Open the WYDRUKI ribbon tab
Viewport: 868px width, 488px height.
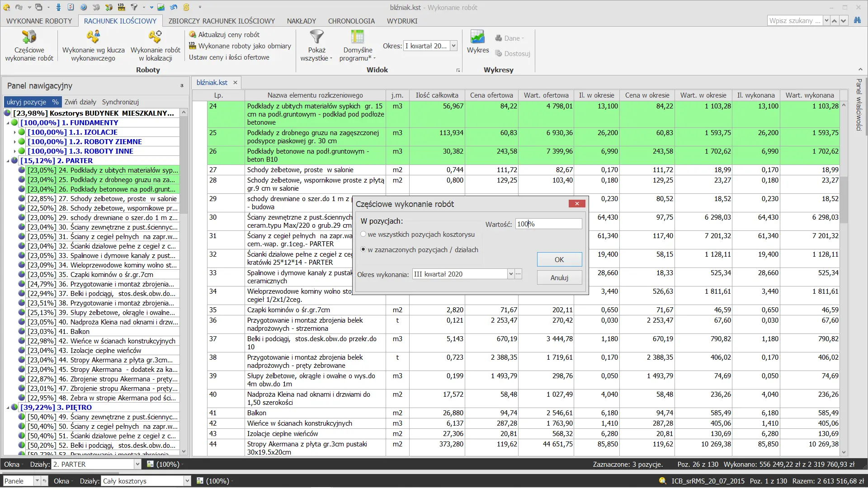(x=402, y=21)
